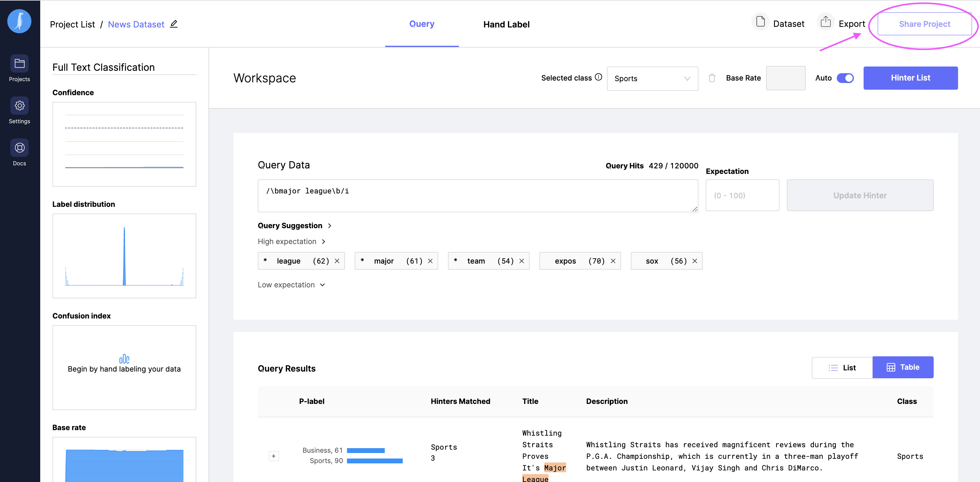Open the Sports selected class dropdown
980x482 pixels.
[x=652, y=78]
